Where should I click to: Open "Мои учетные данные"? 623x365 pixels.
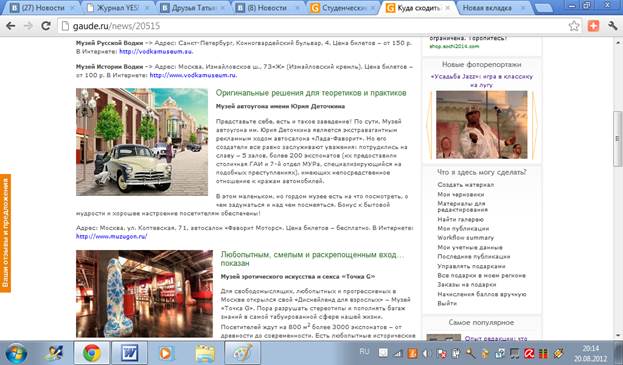tap(470, 247)
